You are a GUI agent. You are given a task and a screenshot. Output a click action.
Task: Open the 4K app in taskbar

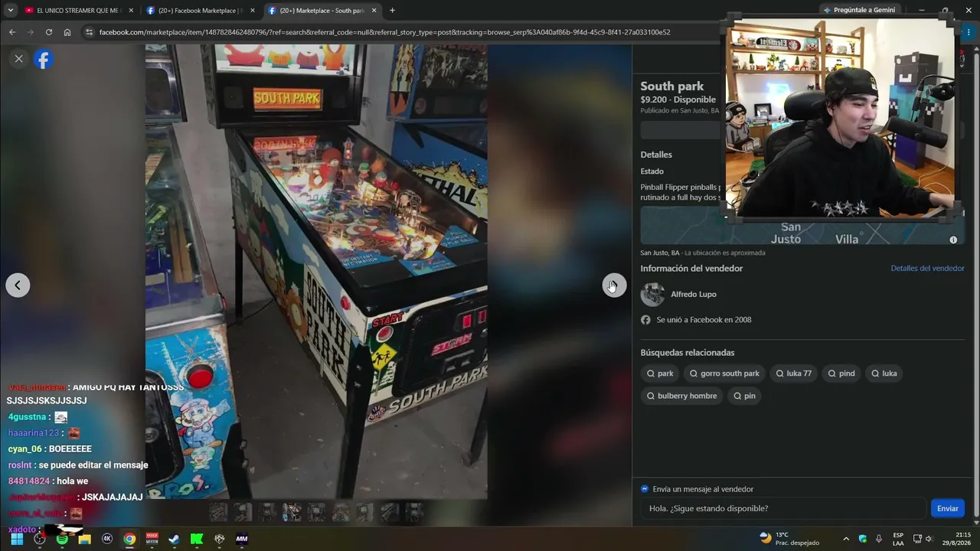click(x=107, y=539)
